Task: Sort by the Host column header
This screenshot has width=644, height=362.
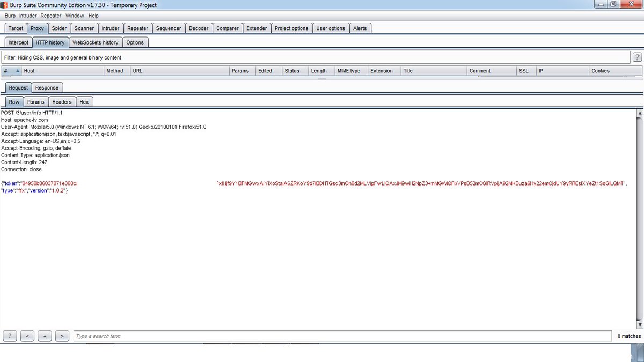Action: point(62,71)
